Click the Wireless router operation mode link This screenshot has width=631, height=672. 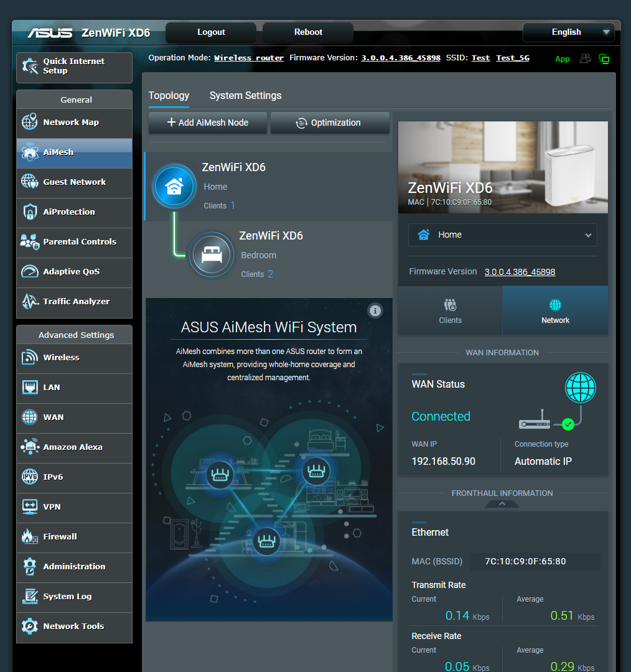[x=249, y=58]
